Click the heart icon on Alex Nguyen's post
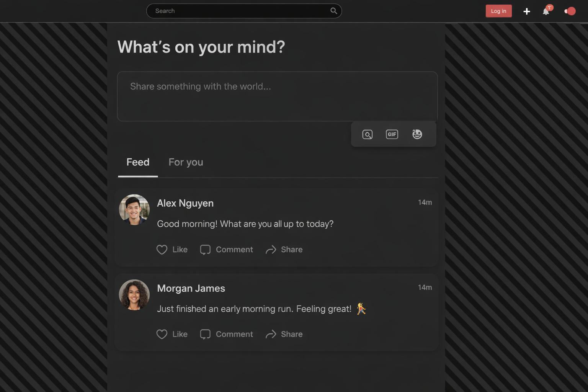The width and height of the screenshot is (588, 392). [x=162, y=250]
